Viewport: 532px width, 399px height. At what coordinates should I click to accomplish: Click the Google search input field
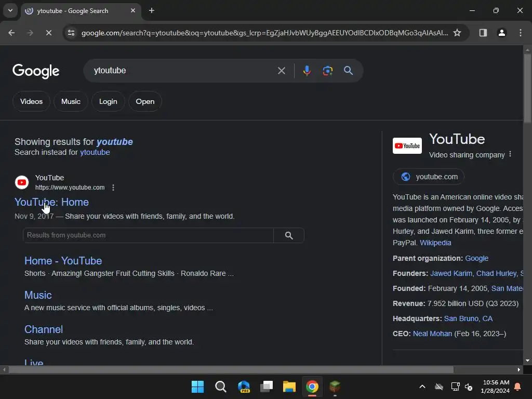183,71
